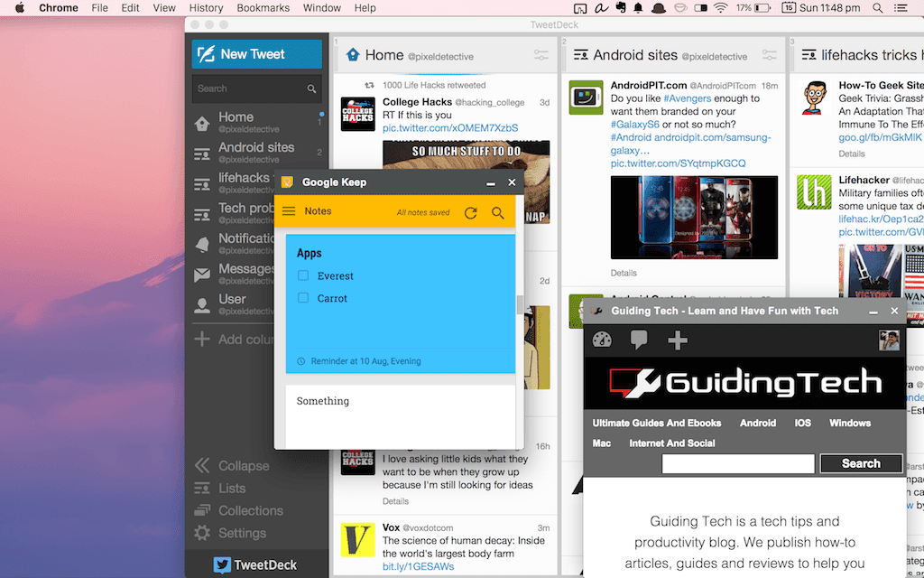Click the lifehacks tricks column list icon
The image size is (924, 578).
coord(809,55)
